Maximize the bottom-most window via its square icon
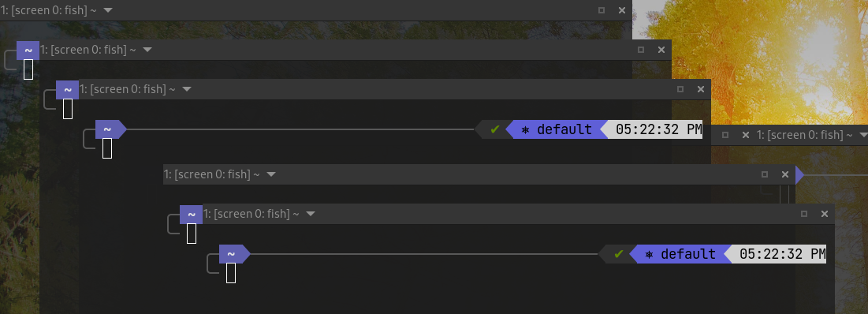 (804, 214)
